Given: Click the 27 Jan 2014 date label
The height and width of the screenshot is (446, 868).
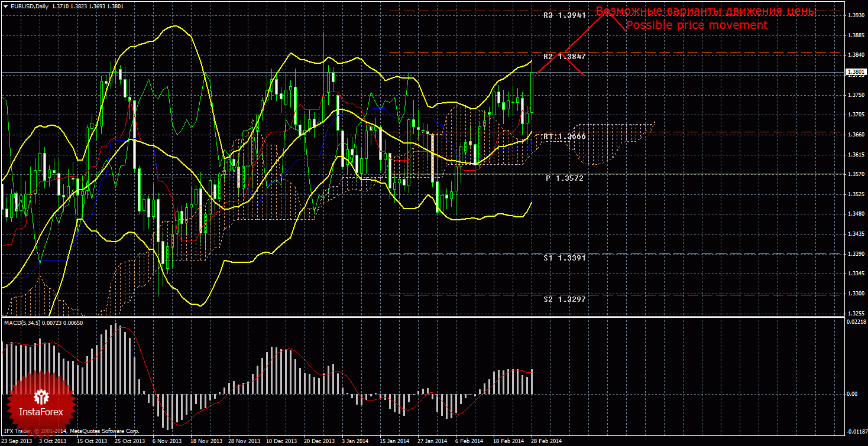Looking at the screenshot, I should click(x=432, y=441).
